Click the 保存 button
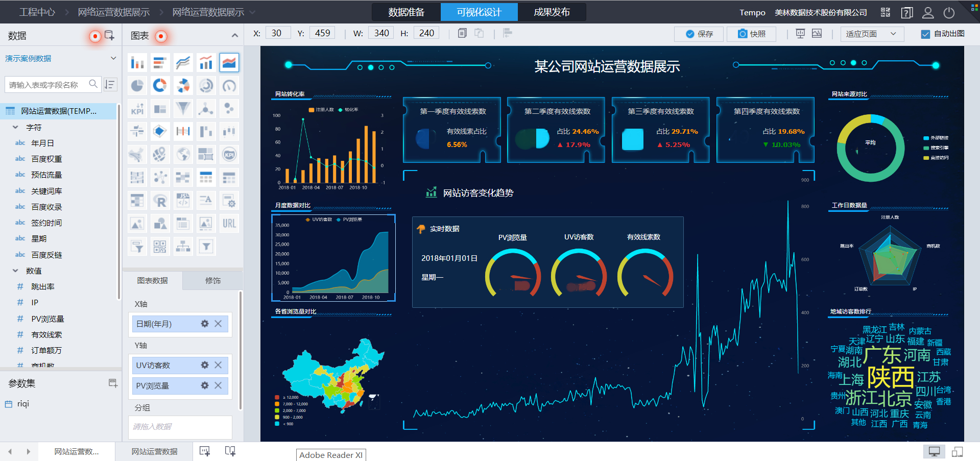980x461 pixels. [x=699, y=34]
